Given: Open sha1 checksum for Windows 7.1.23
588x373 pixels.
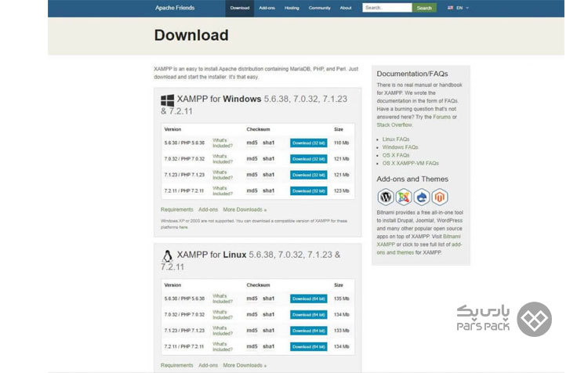Looking at the screenshot, I should 268,175.
